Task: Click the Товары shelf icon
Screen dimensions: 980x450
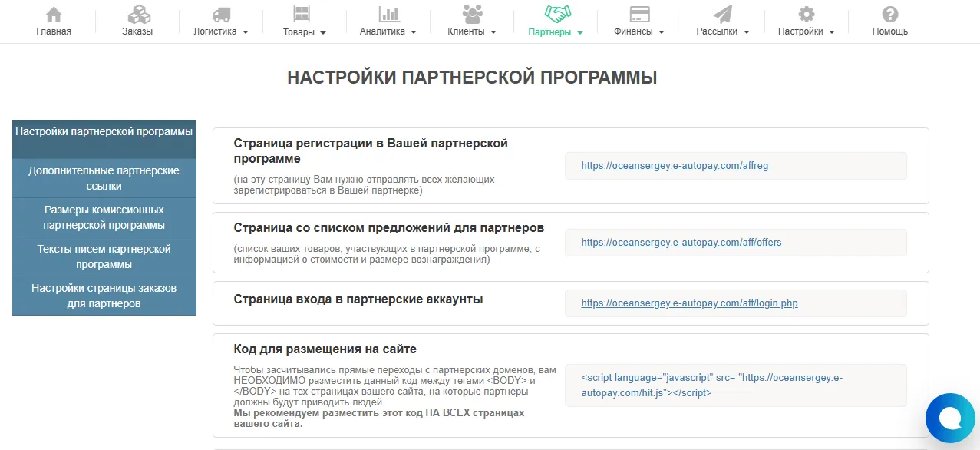Action: click(302, 14)
